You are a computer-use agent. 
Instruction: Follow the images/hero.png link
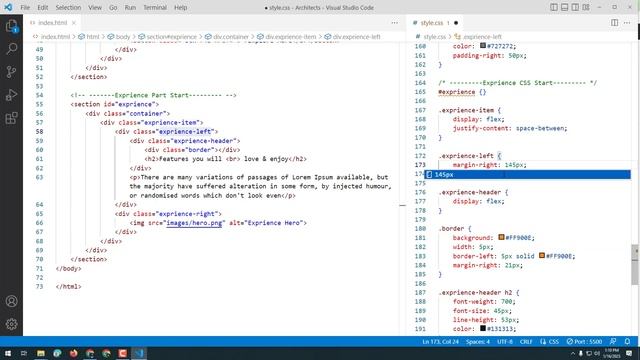click(194, 223)
